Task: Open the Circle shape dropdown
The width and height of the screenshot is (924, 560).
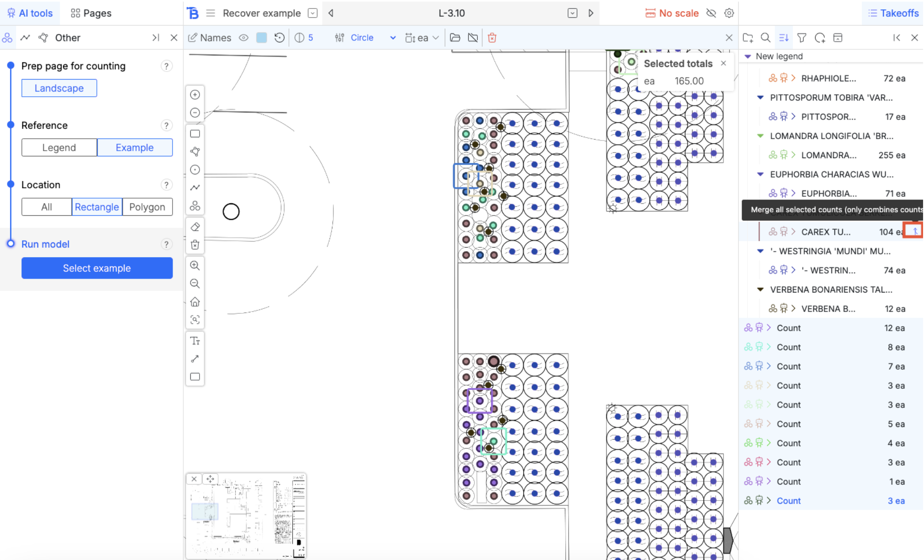Action: (392, 38)
